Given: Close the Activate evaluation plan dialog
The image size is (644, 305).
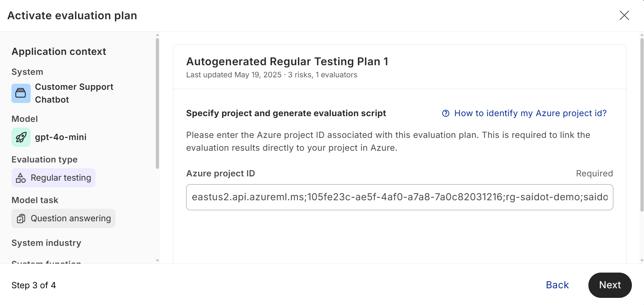Looking at the screenshot, I should (624, 15).
